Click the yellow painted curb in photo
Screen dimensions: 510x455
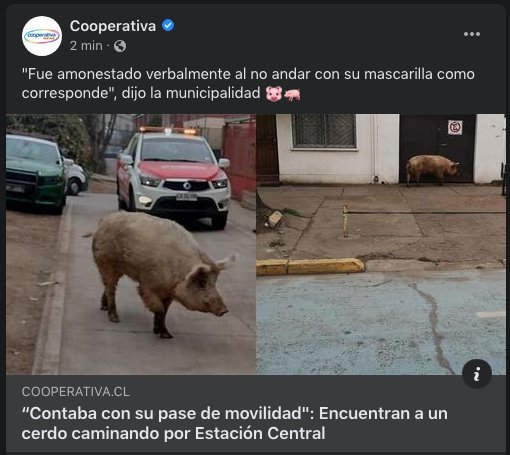[x=310, y=267]
